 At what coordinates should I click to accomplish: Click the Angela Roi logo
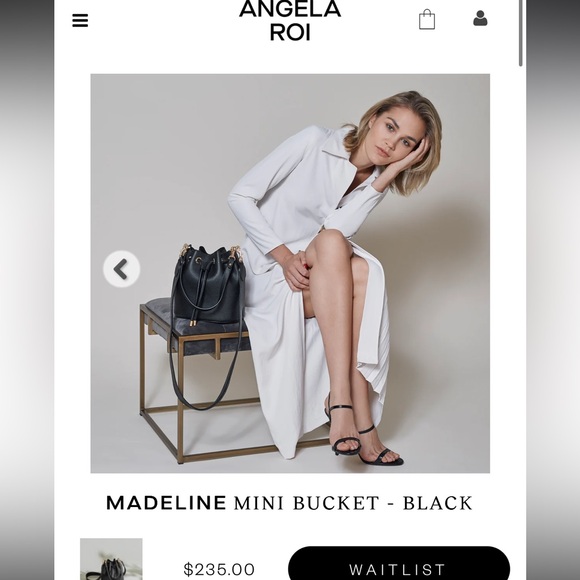(x=290, y=20)
